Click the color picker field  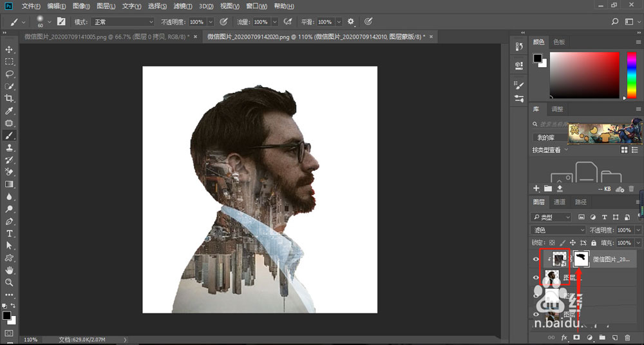[585, 75]
